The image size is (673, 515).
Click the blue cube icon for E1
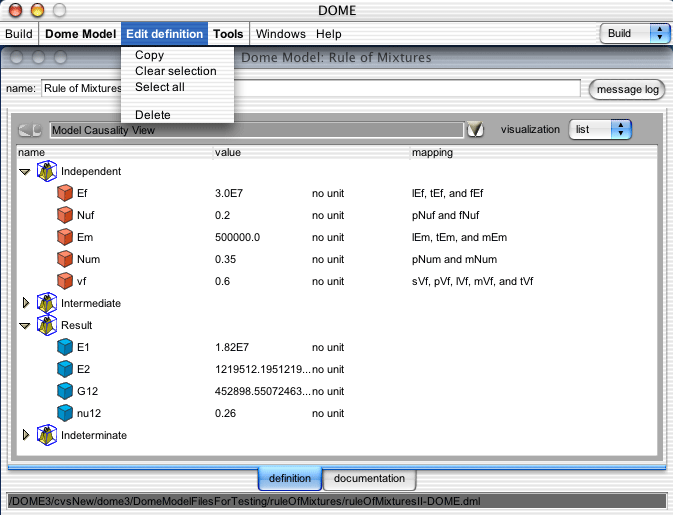coord(65,347)
